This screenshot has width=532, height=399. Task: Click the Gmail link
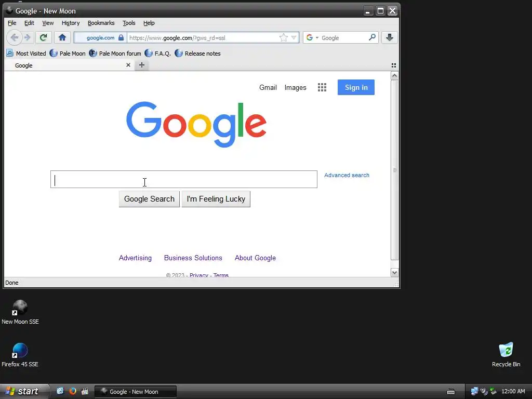point(268,87)
